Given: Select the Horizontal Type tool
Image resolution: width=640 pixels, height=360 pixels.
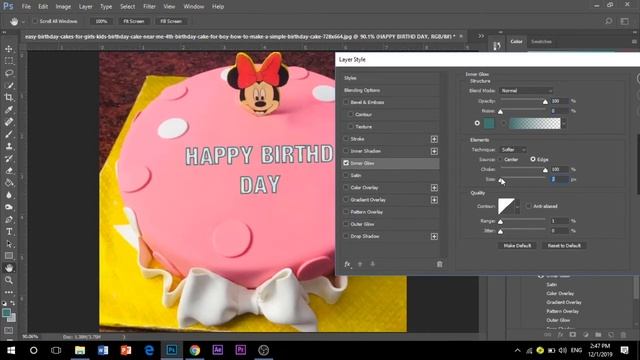Looking at the screenshot, I should 9,231.
